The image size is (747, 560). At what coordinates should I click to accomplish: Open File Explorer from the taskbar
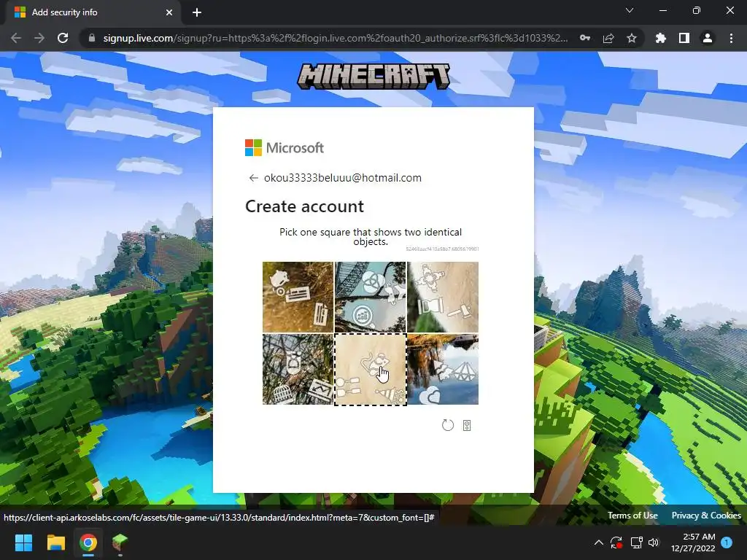pyautogui.click(x=55, y=542)
